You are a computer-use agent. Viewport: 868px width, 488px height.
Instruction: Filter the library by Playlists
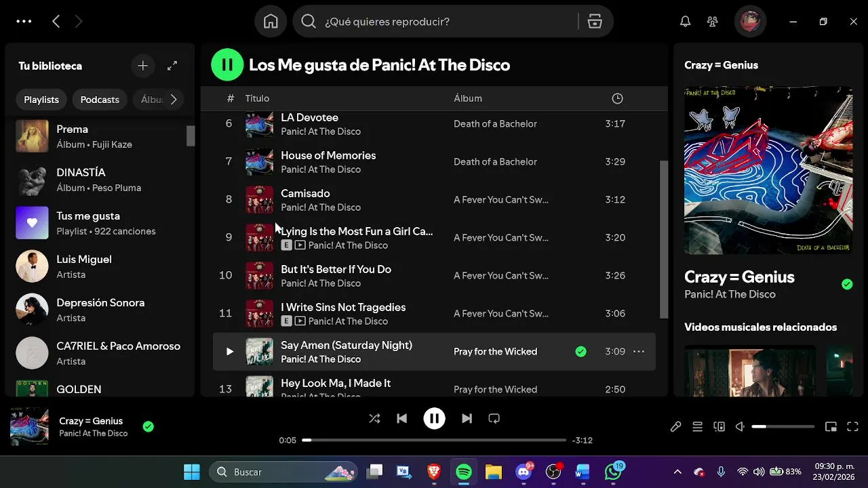click(x=41, y=100)
